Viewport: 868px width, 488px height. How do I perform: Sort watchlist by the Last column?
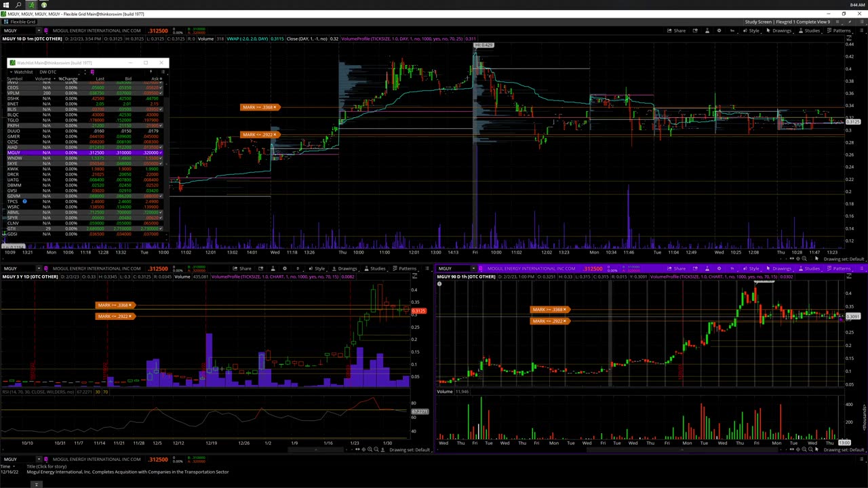tap(100, 79)
